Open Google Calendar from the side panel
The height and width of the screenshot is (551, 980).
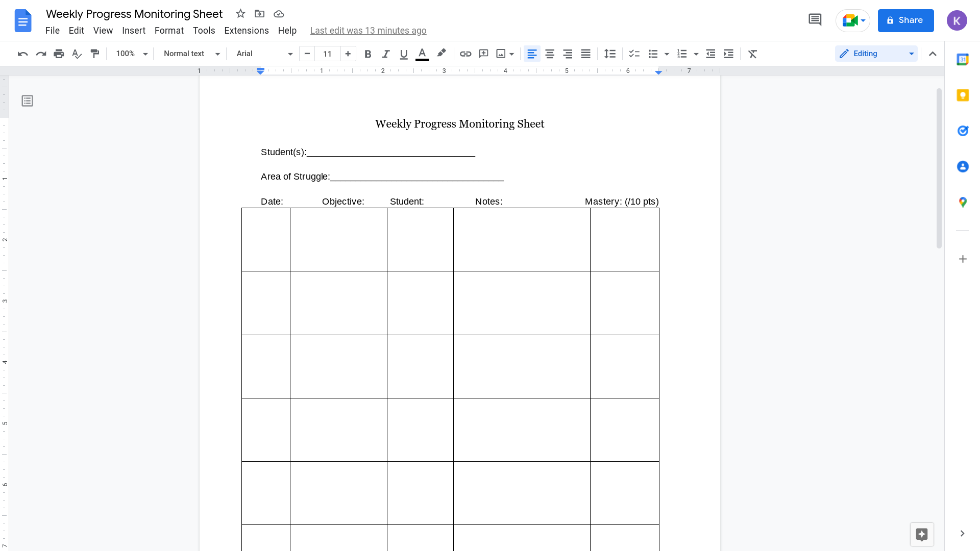(x=963, y=59)
